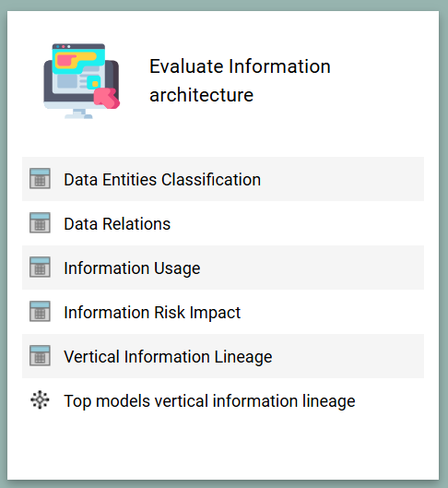Click the word architecture in the title
This screenshot has height=488, width=448.
click(202, 95)
